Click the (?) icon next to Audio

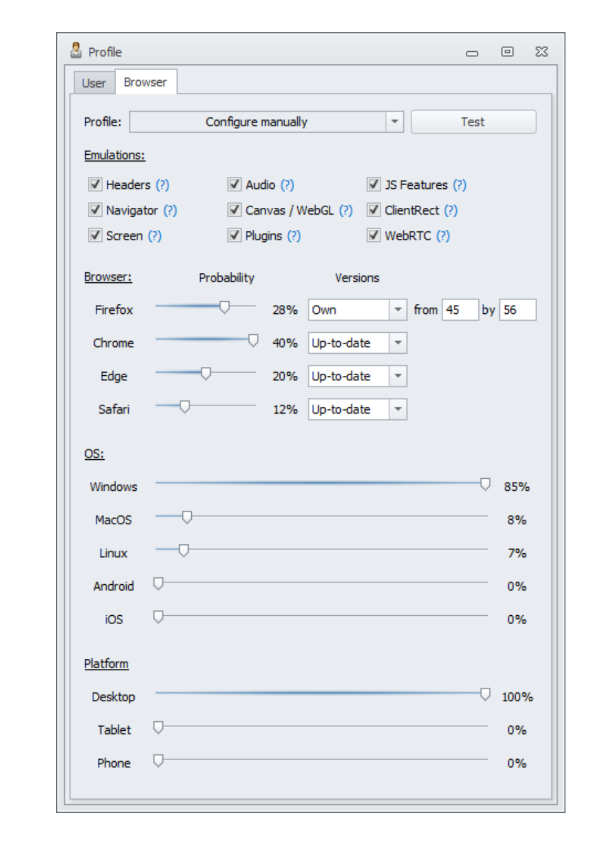(x=287, y=185)
